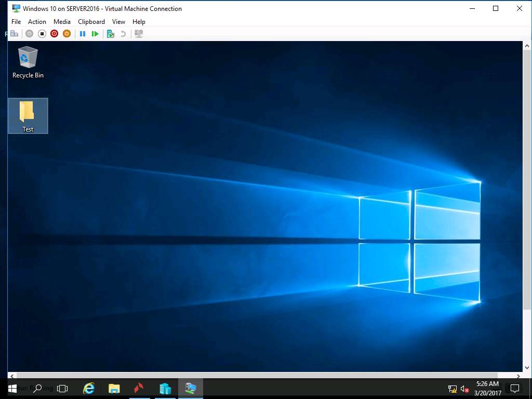Open Task View from the taskbar
The image size is (532, 399).
[x=62, y=389]
